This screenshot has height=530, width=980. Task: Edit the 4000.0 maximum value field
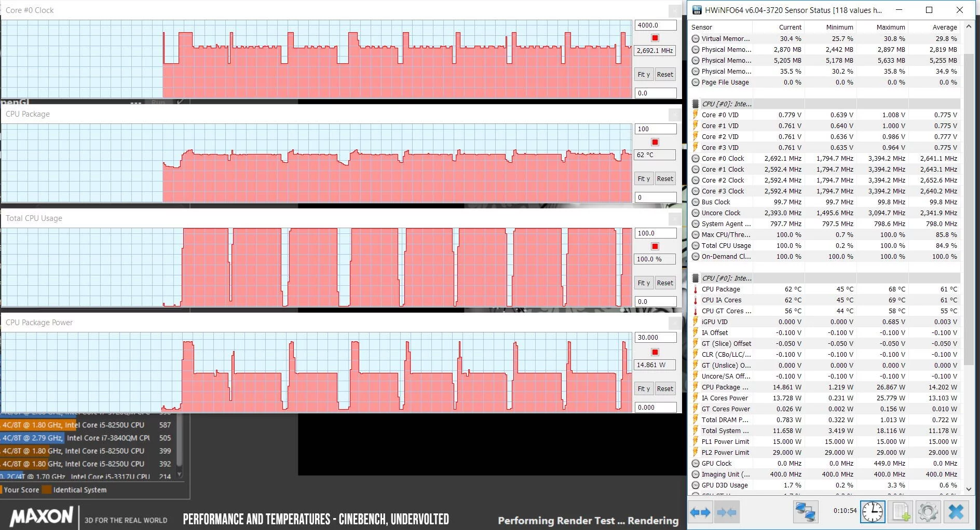click(656, 25)
